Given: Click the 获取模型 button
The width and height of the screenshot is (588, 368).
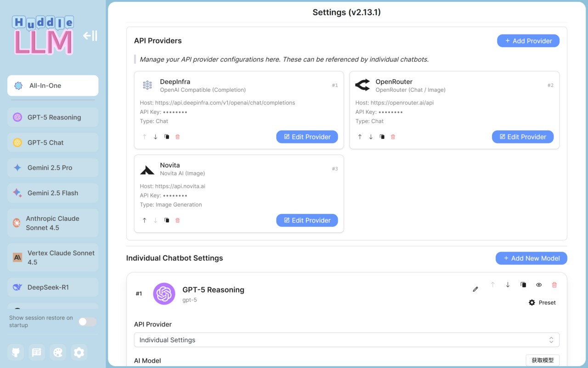Looking at the screenshot, I should (543, 361).
